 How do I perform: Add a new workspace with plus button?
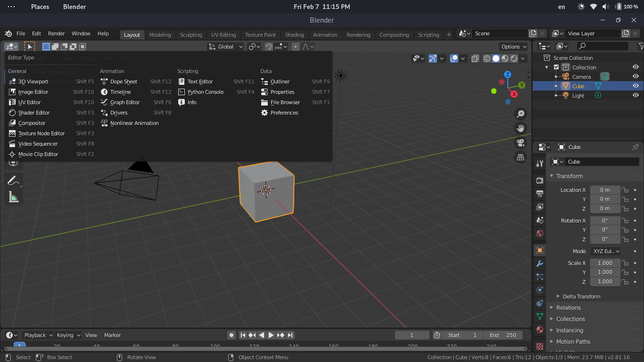click(449, 34)
